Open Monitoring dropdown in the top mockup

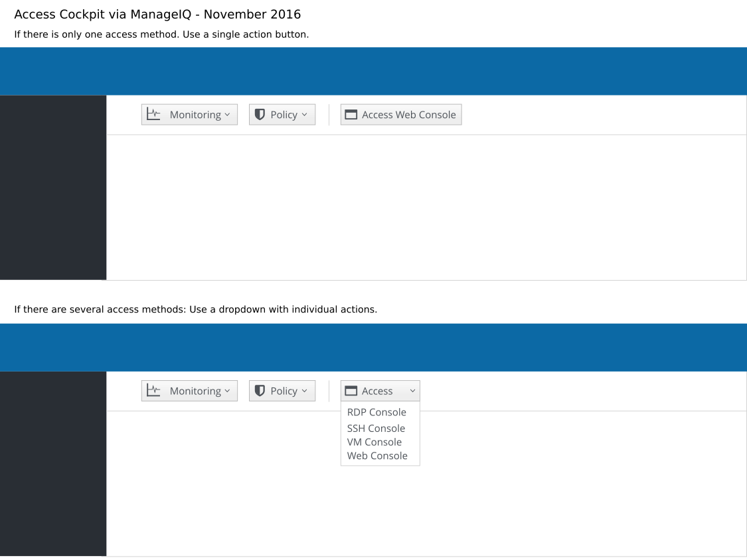pos(189,115)
